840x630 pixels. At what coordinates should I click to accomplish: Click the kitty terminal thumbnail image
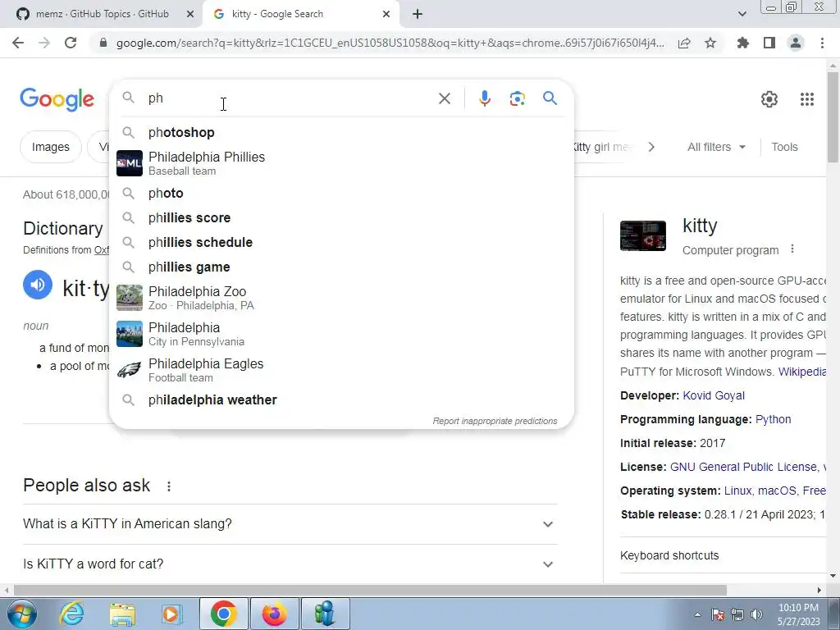pyautogui.click(x=643, y=235)
